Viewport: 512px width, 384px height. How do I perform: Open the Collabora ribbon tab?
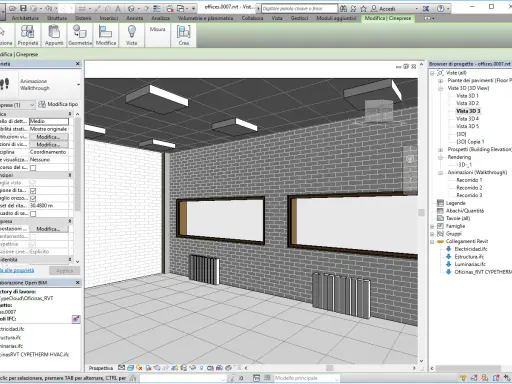click(x=252, y=18)
